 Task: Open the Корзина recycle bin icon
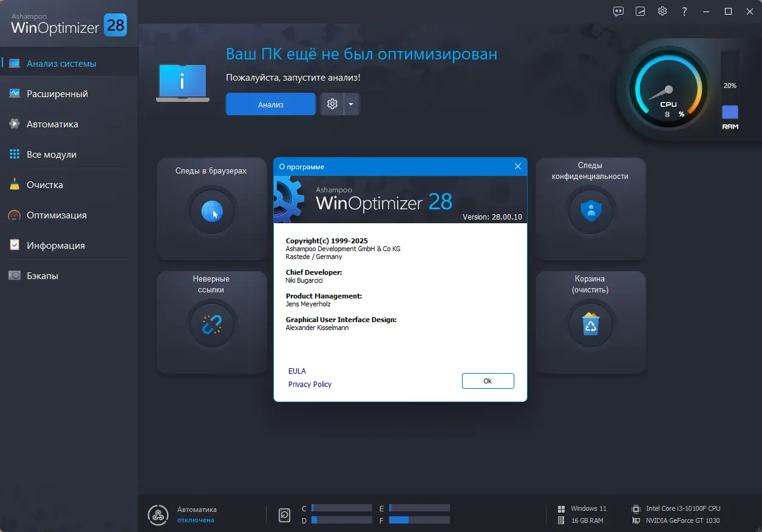[590, 324]
